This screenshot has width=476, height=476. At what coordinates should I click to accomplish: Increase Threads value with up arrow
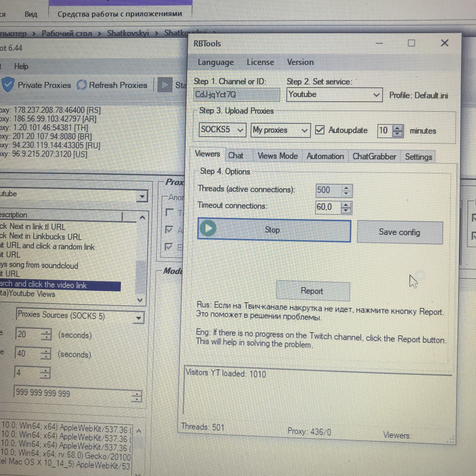[346, 188]
